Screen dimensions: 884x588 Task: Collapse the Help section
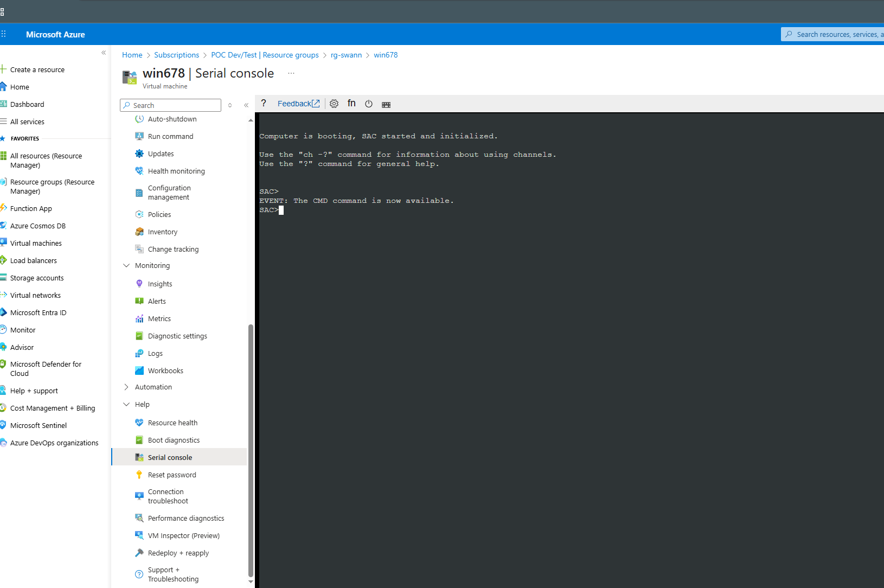pos(126,404)
